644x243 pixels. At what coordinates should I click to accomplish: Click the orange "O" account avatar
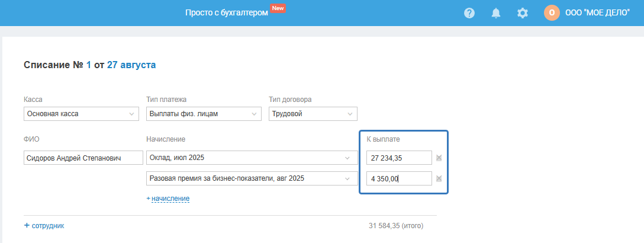552,13
